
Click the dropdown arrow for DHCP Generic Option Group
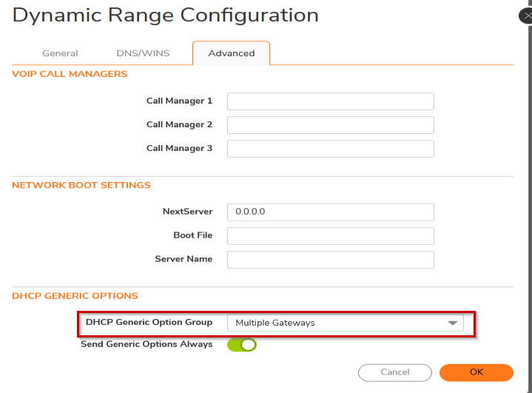pos(451,323)
